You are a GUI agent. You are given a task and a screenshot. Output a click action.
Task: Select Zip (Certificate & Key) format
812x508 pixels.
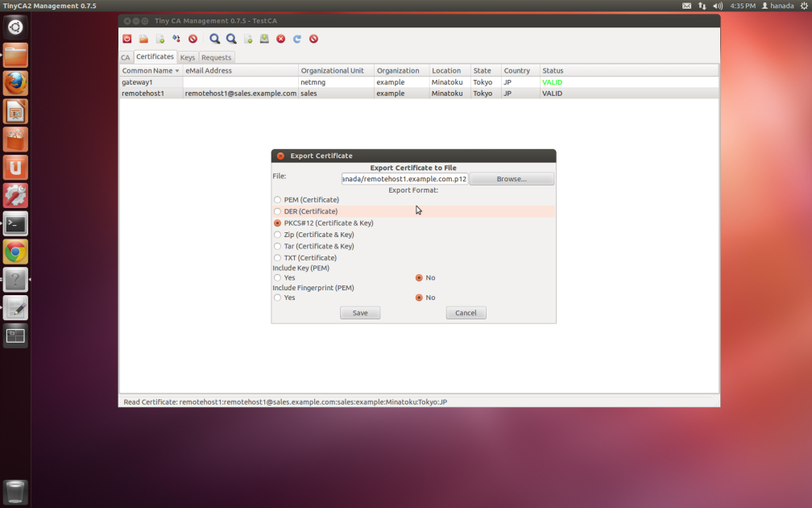click(x=278, y=235)
